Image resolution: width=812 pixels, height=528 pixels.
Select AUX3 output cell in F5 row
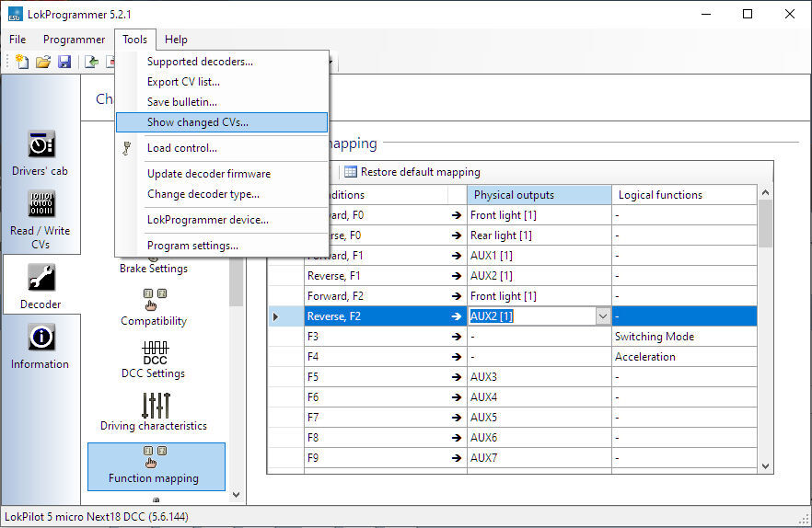(x=539, y=377)
